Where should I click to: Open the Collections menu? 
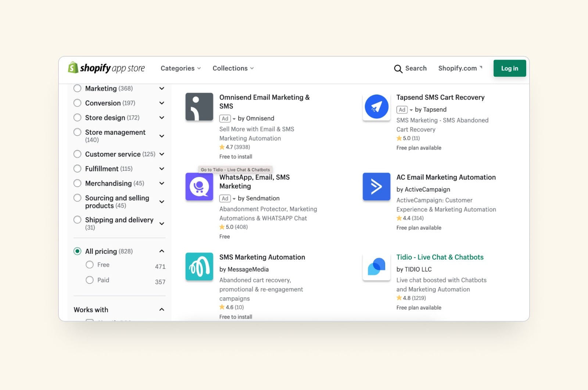(x=233, y=68)
